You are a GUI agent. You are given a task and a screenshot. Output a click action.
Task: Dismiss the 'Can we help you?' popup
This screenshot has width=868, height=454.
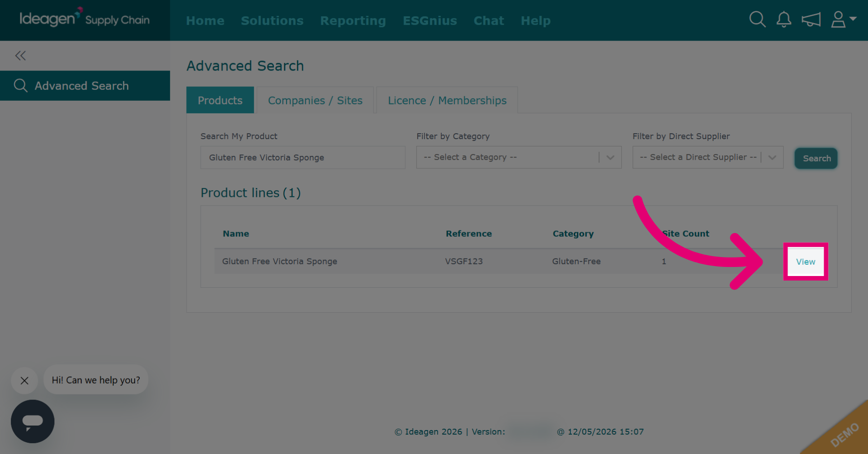pyautogui.click(x=24, y=380)
